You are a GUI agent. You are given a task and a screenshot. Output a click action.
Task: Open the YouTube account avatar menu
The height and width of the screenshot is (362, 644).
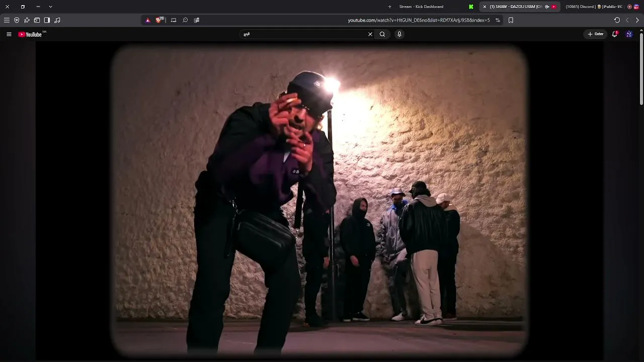coord(629,34)
